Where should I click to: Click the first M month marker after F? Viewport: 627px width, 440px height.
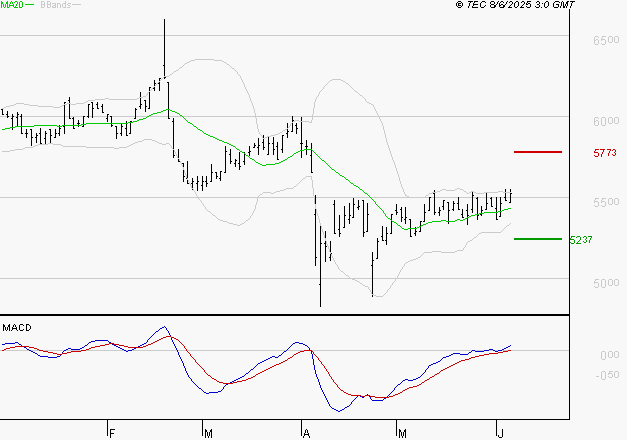tap(208, 433)
